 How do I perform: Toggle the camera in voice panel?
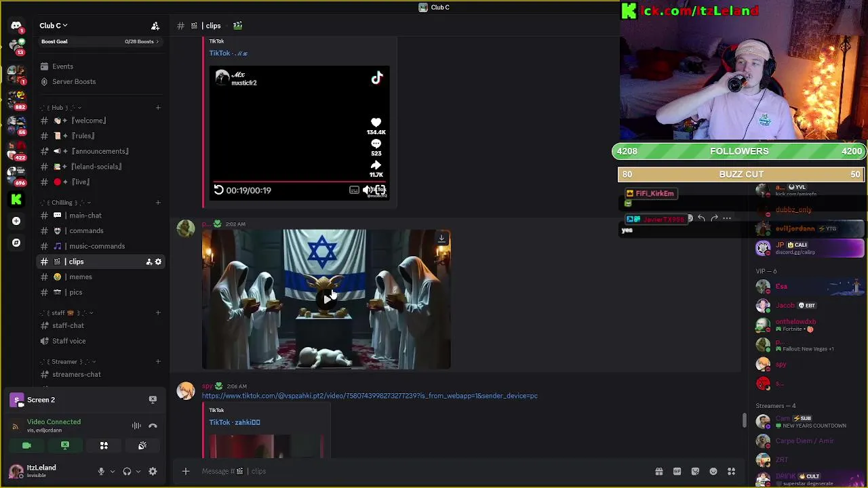tap(26, 445)
